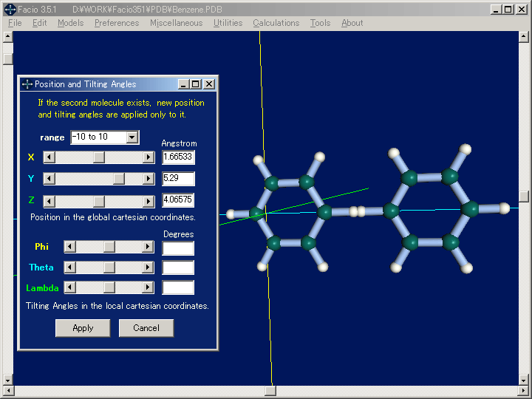This screenshot has height=399, width=532.
Task: Click the main viewport right scrollbar down arrow
Action: click(524, 379)
